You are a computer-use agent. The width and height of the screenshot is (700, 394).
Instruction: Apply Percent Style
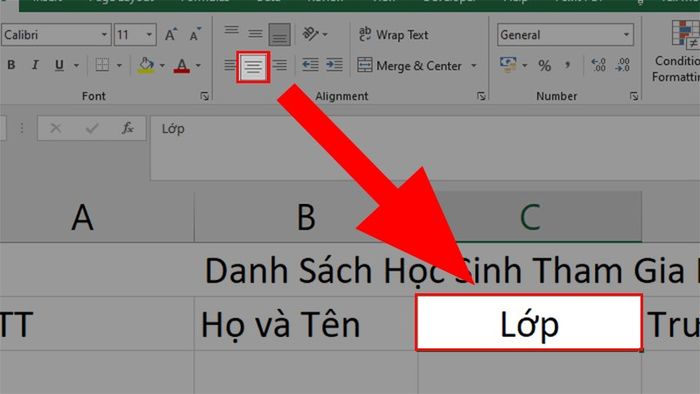tap(544, 66)
